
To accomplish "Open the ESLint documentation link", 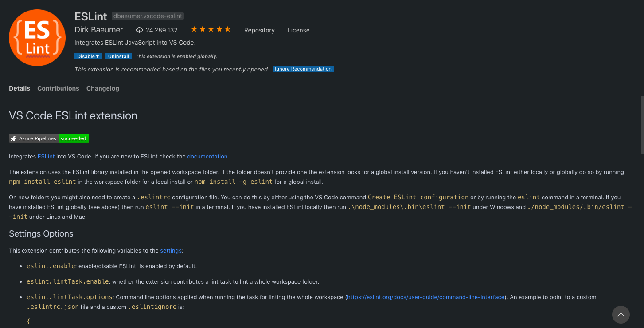I will click(207, 156).
